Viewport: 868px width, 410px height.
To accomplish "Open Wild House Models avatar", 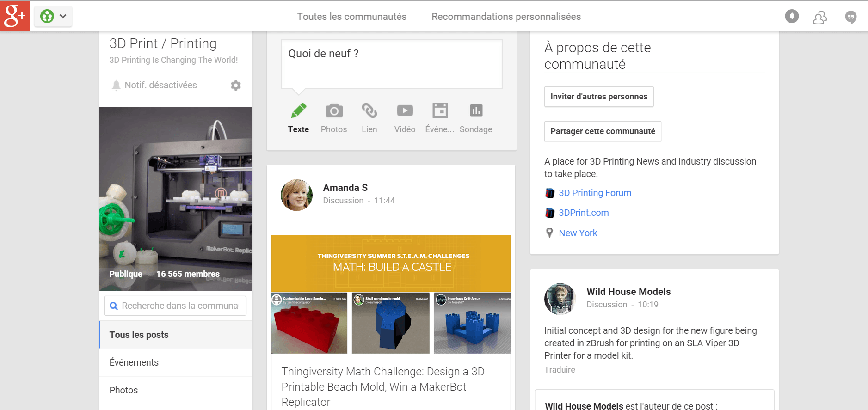I will (560, 299).
